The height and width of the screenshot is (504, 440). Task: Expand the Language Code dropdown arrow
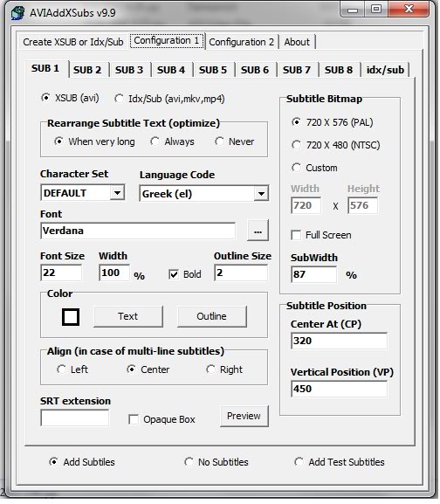(261, 194)
